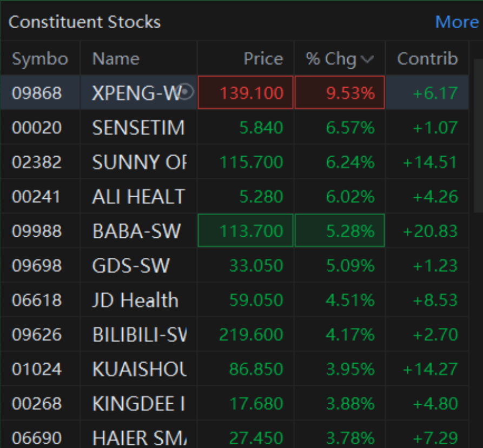Click the +14.51 contribution value
The image size is (483, 448).
tap(431, 162)
